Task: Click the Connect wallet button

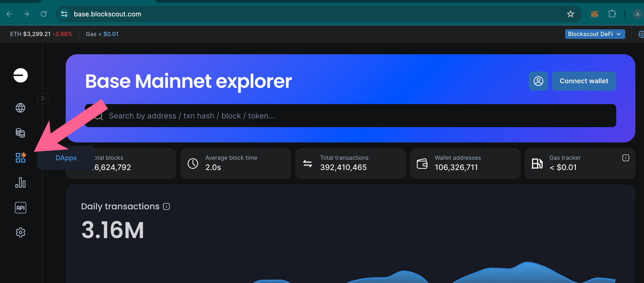Action: (584, 81)
